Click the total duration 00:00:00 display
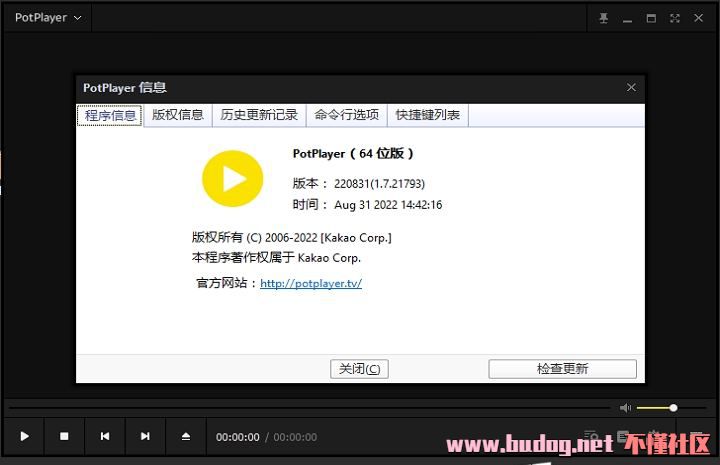The height and width of the screenshot is (465, 720). click(295, 437)
